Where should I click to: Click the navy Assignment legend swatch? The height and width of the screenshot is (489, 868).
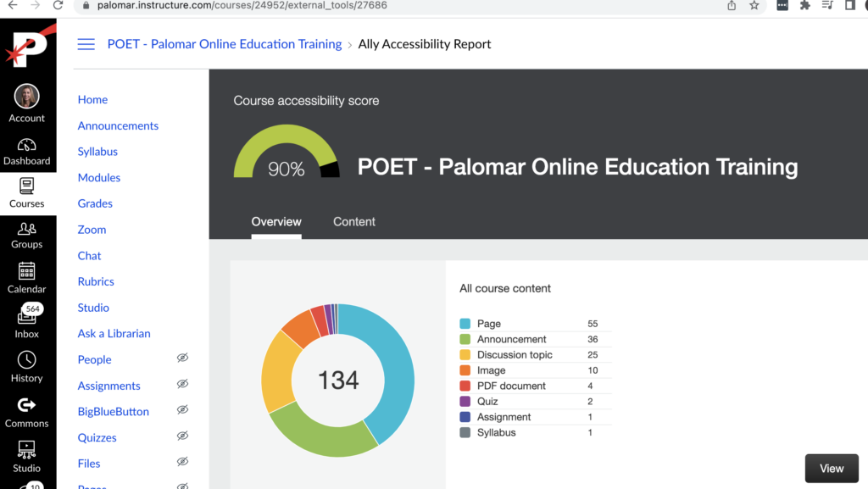(x=465, y=416)
